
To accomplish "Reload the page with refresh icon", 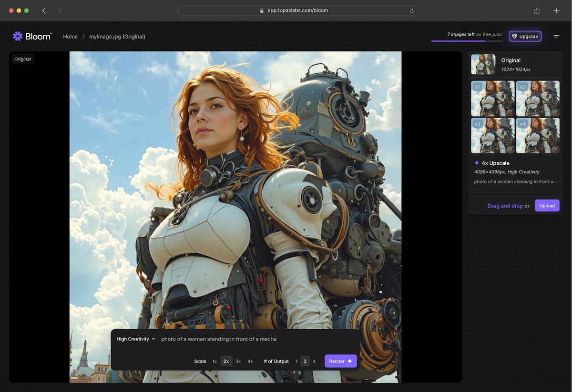I will [412, 10].
